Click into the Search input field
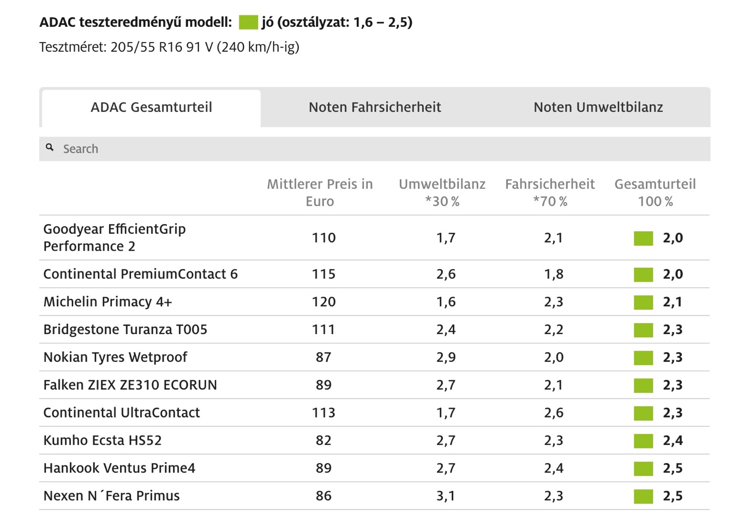 382,149
